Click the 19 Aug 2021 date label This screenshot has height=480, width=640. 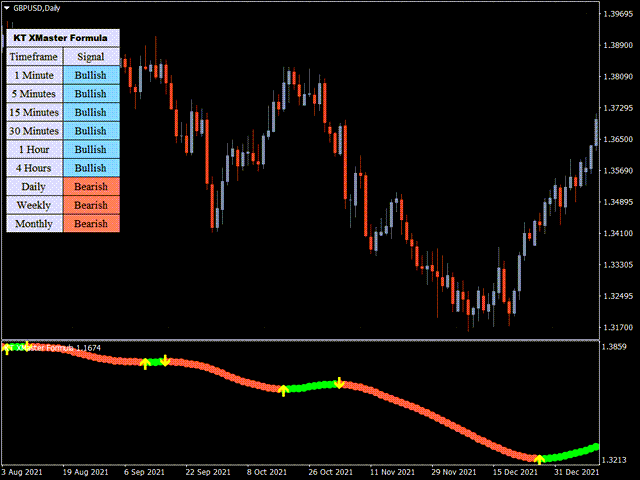tap(85, 472)
